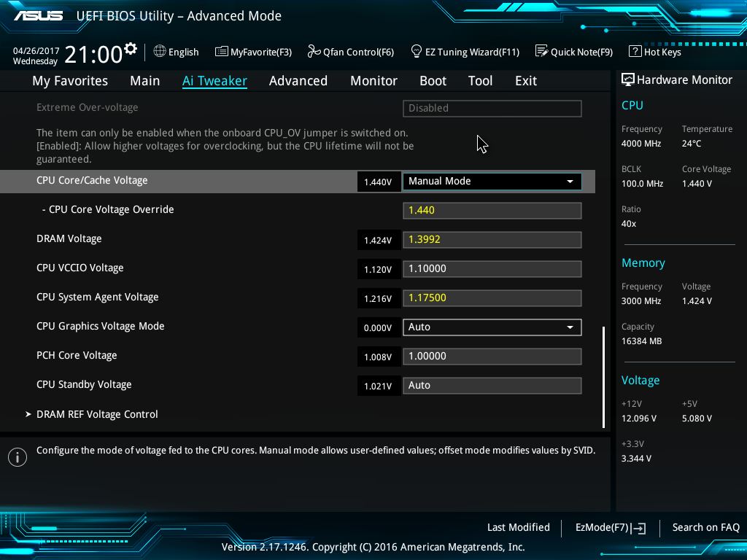Screen dimensions: 747x560
Task: Switch to the Main tab
Action: pyautogui.click(x=145, y=81)
